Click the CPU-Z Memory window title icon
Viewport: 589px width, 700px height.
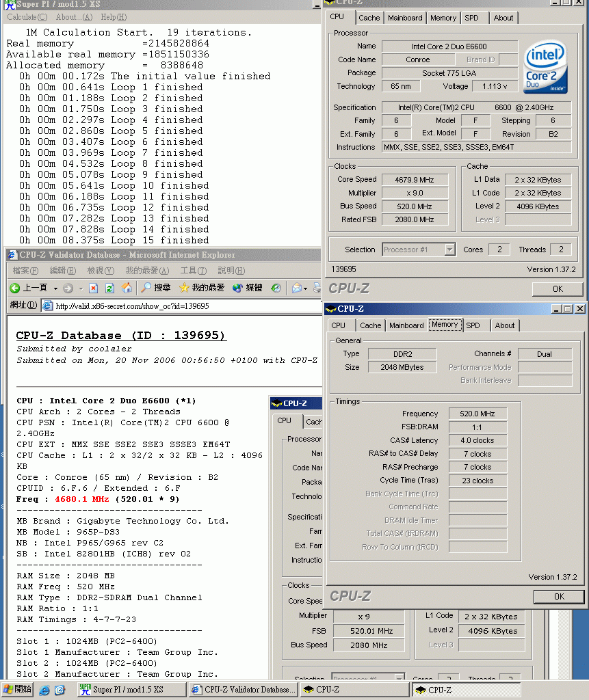330,309
